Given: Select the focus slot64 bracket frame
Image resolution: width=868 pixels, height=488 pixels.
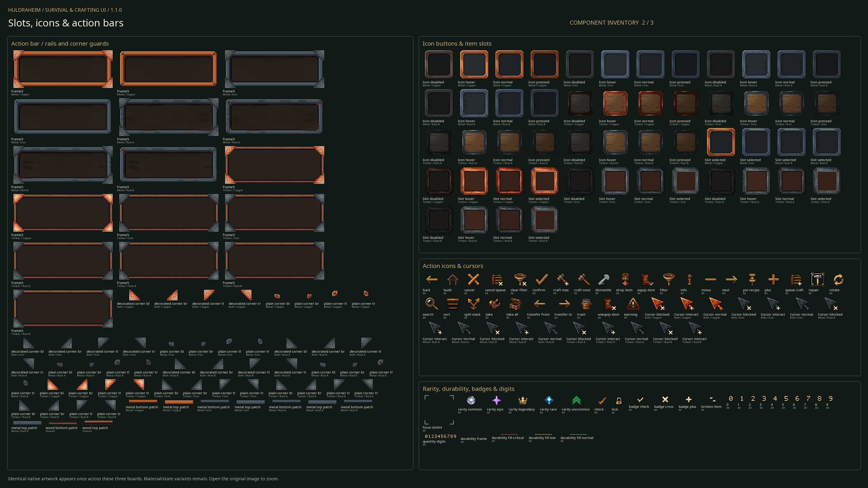Looking at the screenshot, I should click(439, 410).
